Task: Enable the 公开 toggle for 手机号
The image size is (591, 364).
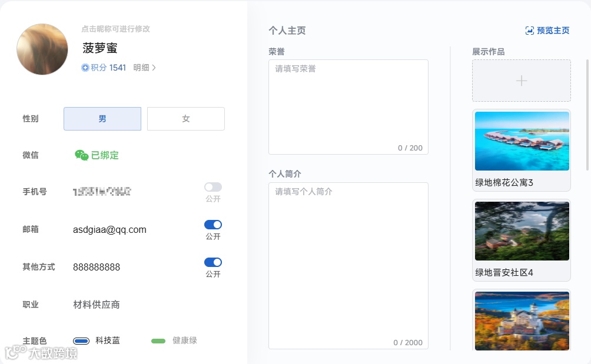Action: (213, 187)
